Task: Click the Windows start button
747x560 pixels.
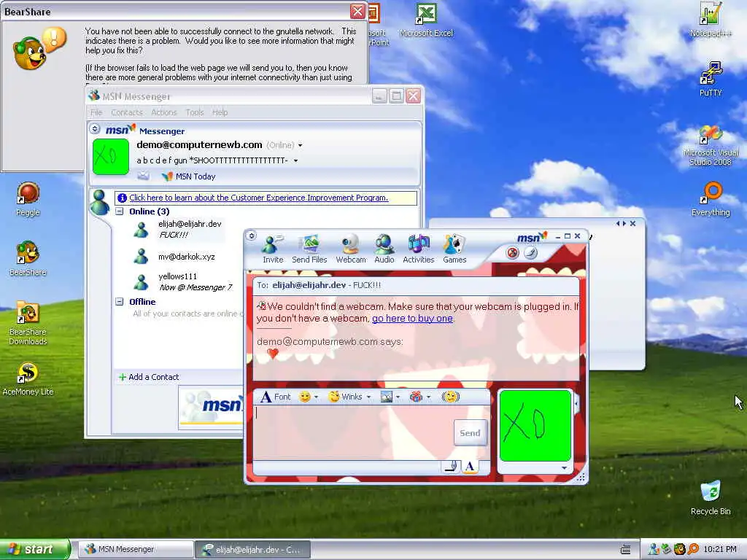Action: pos(35,550)
